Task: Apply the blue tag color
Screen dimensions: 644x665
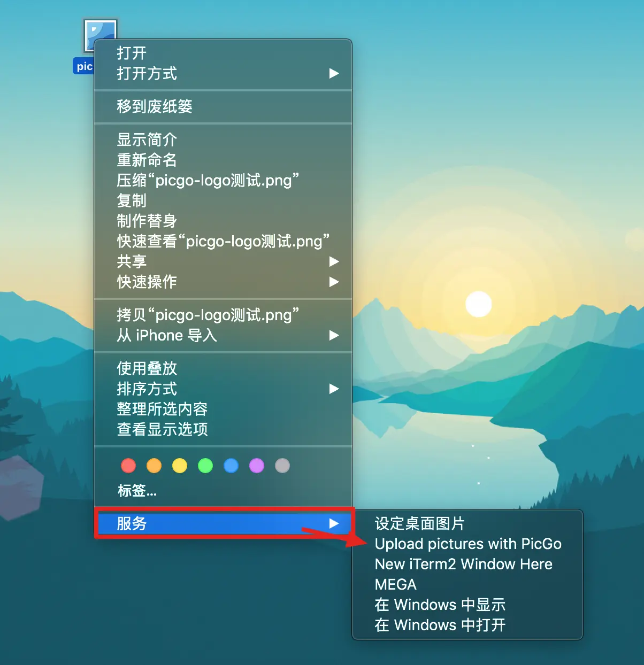Action: point(231,466)
